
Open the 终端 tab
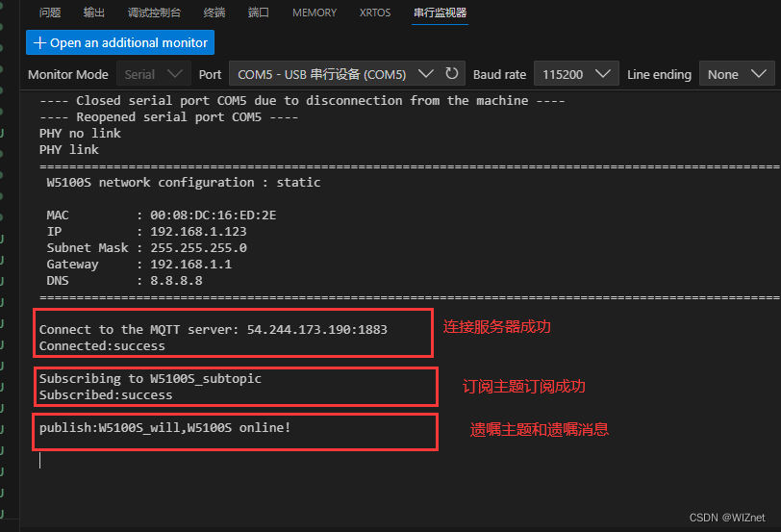tap(214, 13)
